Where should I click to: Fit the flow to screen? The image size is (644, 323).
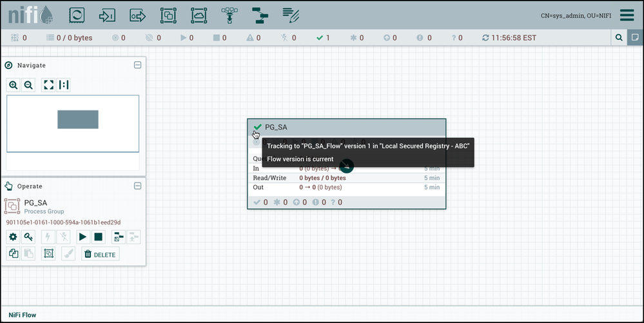(48, 85)
